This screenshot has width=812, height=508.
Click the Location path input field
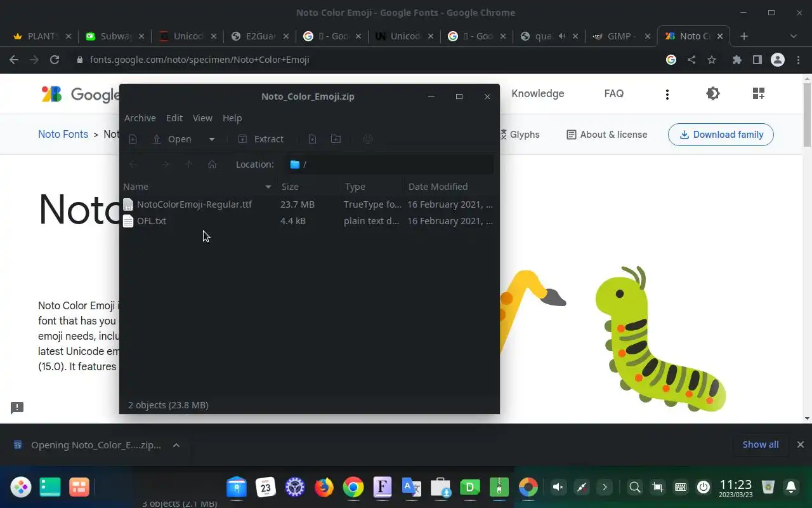click(x=389, y=164)
